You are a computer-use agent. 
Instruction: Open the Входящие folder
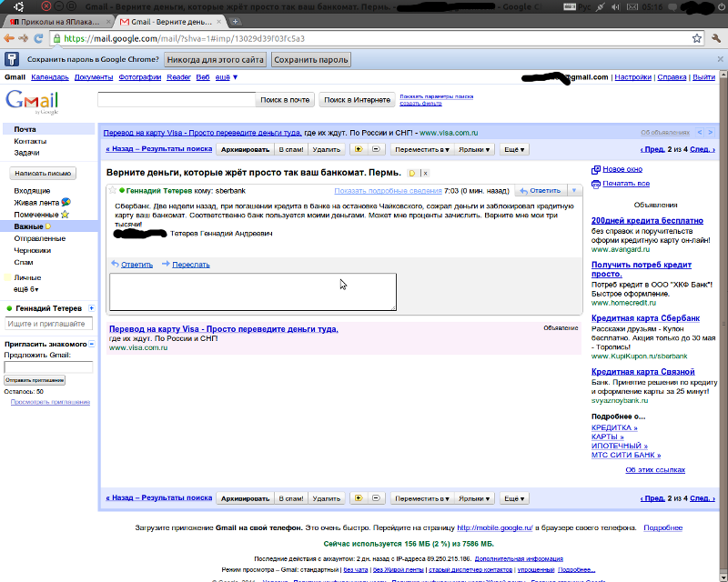(x=32, y=191)
